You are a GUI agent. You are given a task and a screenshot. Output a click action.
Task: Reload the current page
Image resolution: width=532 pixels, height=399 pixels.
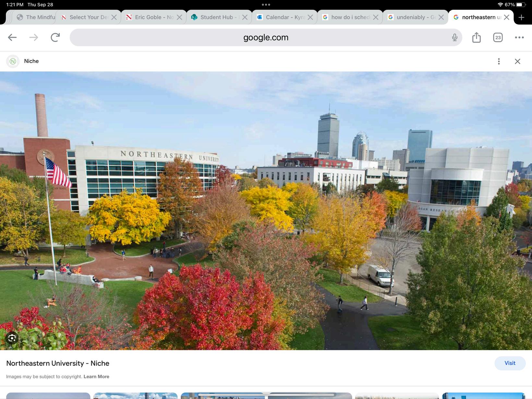coord(55,37)
